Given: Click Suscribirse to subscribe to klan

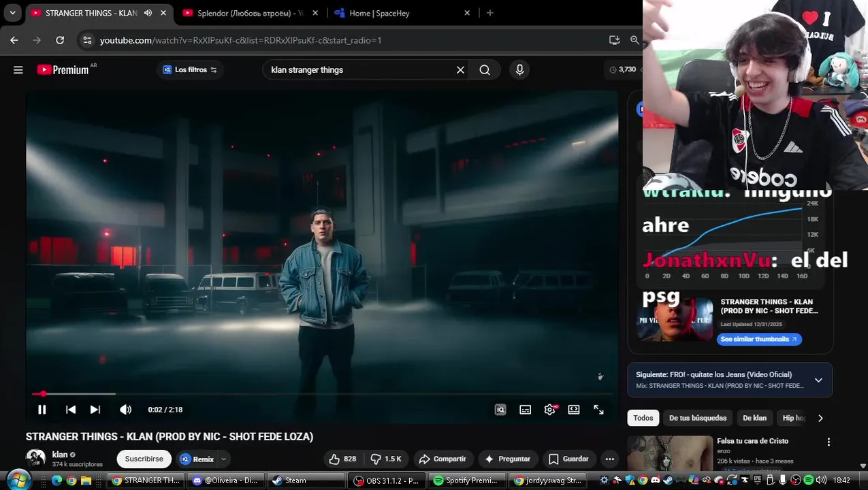Looking at the screenshot, I should (x=144, y=459).
